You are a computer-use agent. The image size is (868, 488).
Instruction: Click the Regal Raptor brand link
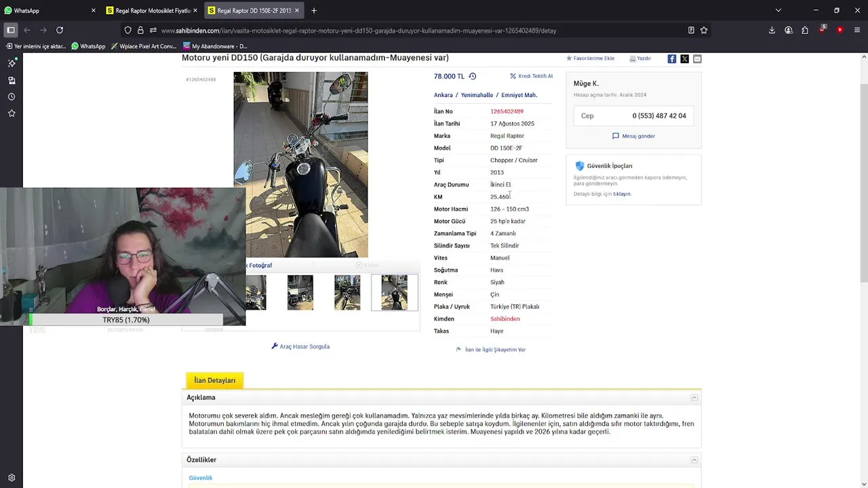507,136
